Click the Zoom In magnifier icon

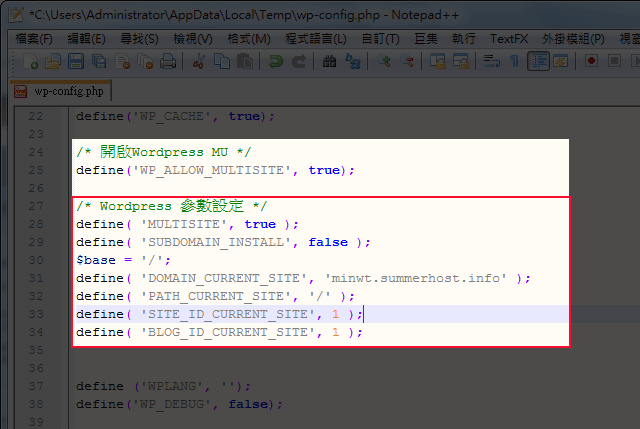(x=384, y=62)
